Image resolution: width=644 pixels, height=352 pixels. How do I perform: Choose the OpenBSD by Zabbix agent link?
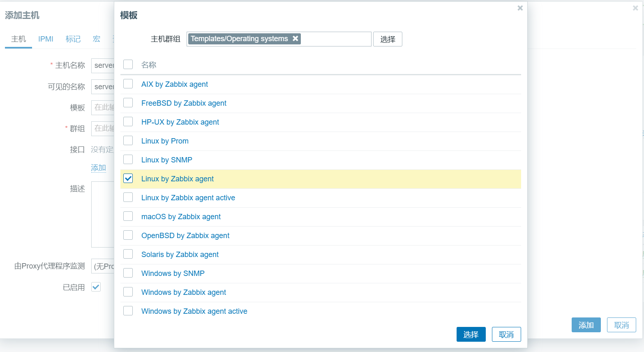point(185,236)
